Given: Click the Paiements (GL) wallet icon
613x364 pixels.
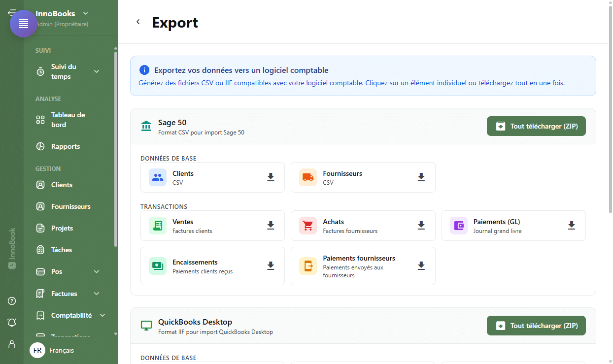Looking at the screenshot, I should [x=459, y=226].
